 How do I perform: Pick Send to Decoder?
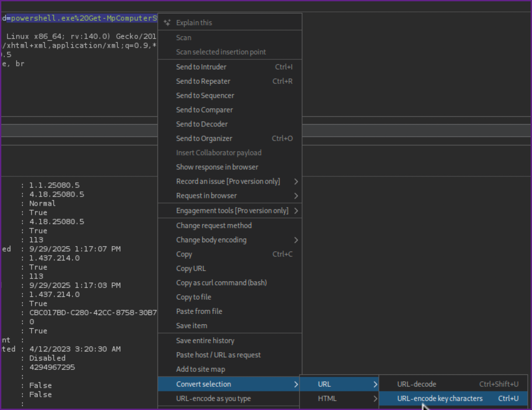tap(202, 124)
